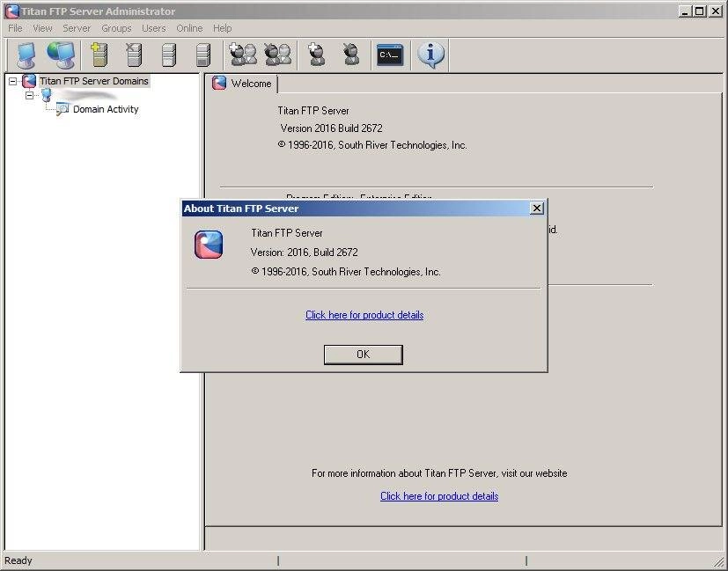Click 'Titan FTP Server' heading in About dialog
Image resolution: width=728 pixels, height=571 pixels.
click(x=287, y=233)
